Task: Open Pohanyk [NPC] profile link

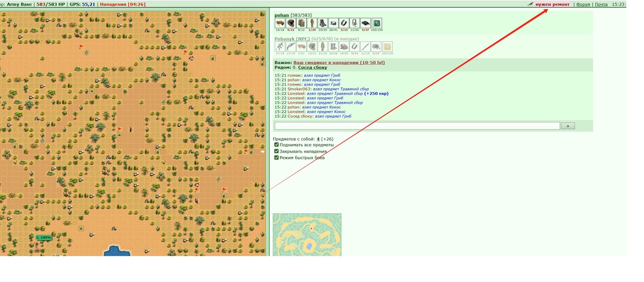Action: (293, 39)
